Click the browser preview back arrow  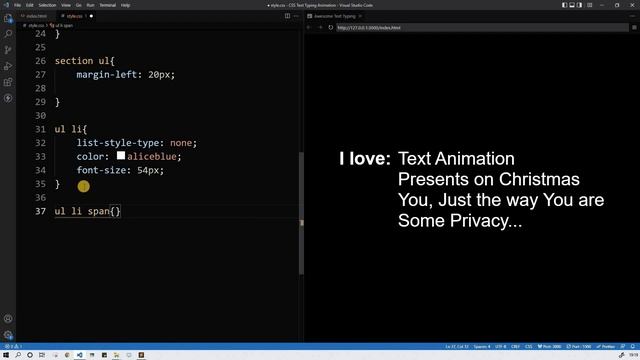point(309,27)
